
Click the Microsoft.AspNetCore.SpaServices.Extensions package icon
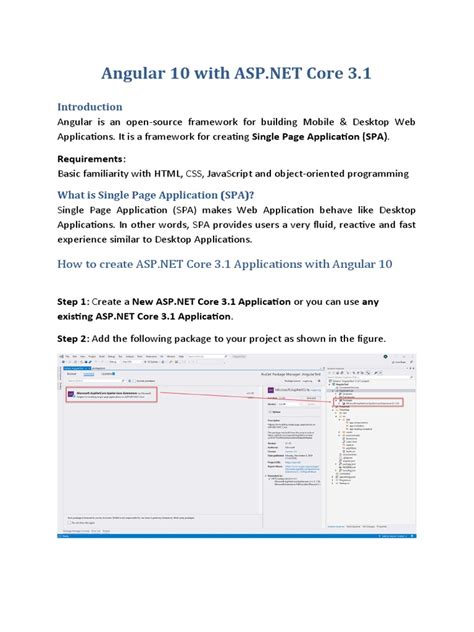point(71,394)
